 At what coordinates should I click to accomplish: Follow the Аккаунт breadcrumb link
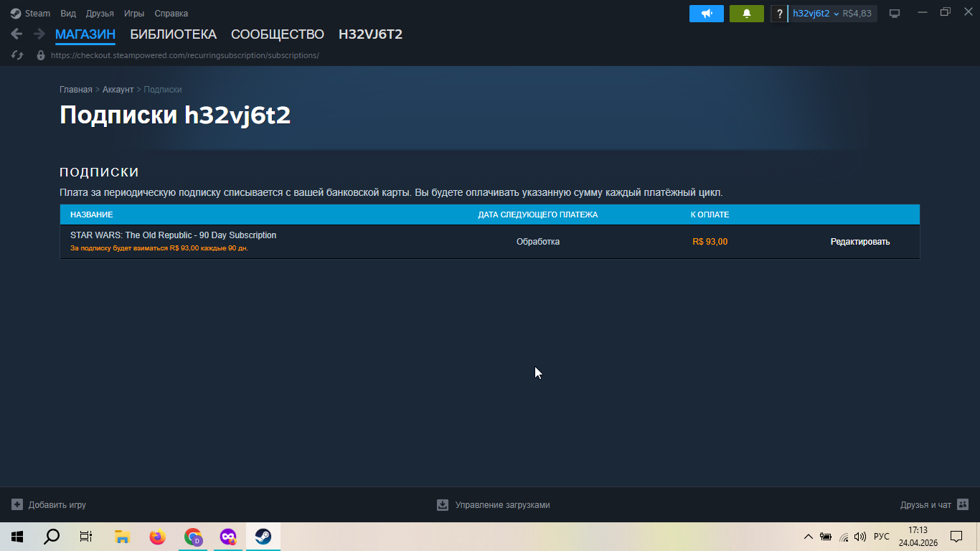tap(118, 90)
